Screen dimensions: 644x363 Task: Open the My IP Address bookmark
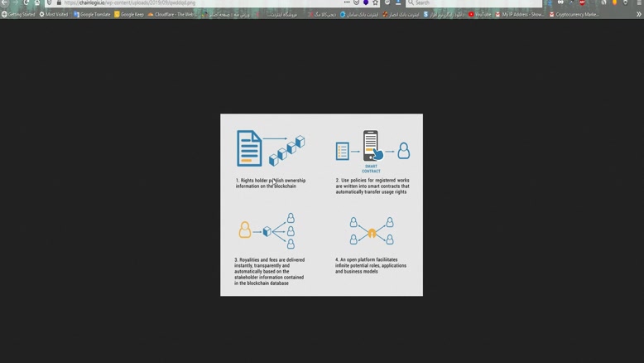[521, 14]
